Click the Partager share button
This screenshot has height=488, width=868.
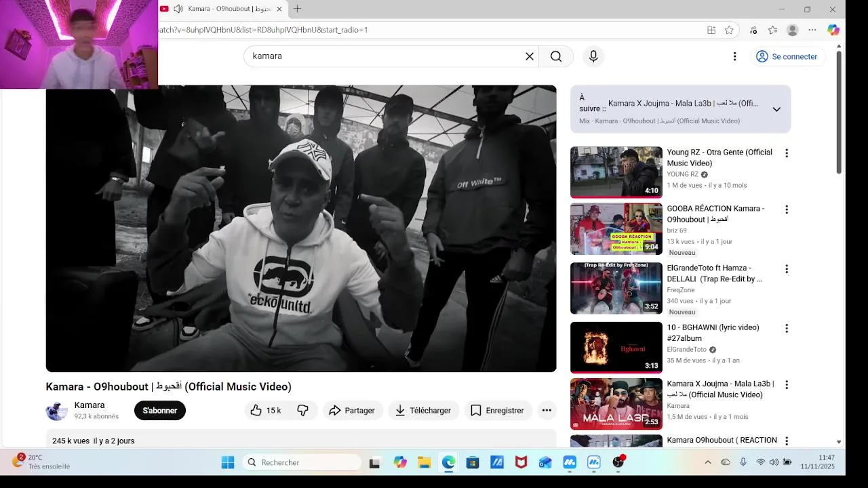coord(352,410)
